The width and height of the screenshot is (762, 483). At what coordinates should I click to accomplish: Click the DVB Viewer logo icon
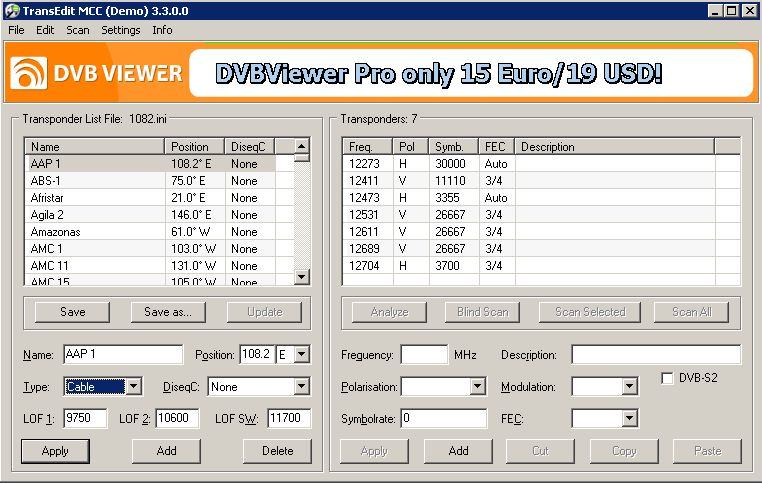(29, 73)
